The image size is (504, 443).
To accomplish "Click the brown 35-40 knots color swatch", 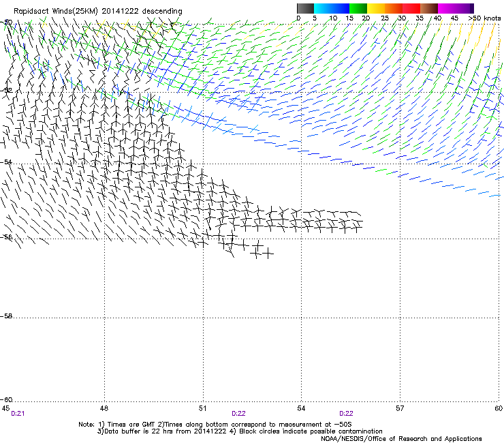I will pyautogui.click(x=429, y=8).
